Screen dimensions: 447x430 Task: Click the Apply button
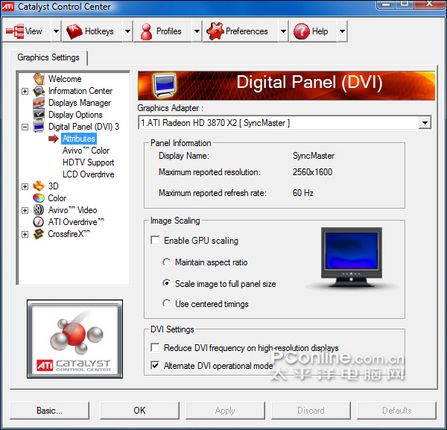(x=225, y=410)
